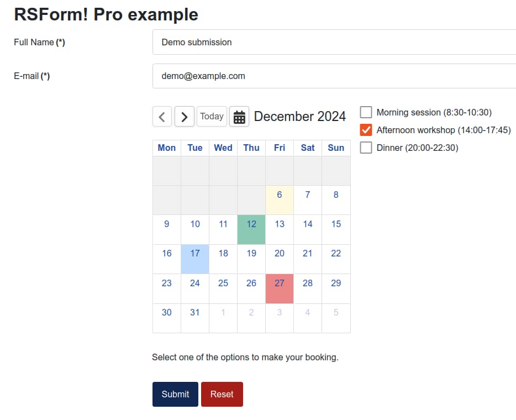516x420 pixels.
Task: Choose the blue-highlighted December 17 date
Action: click(x=195, y=259)
